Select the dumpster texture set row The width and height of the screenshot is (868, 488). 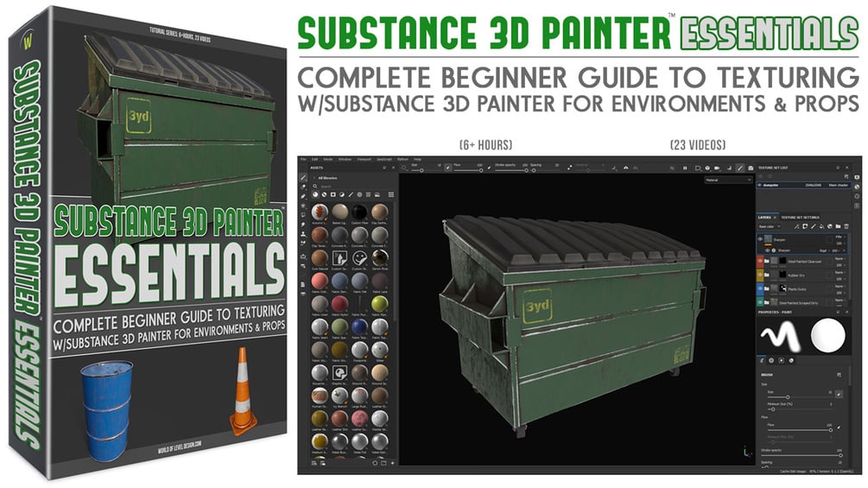tap(804, 186)
